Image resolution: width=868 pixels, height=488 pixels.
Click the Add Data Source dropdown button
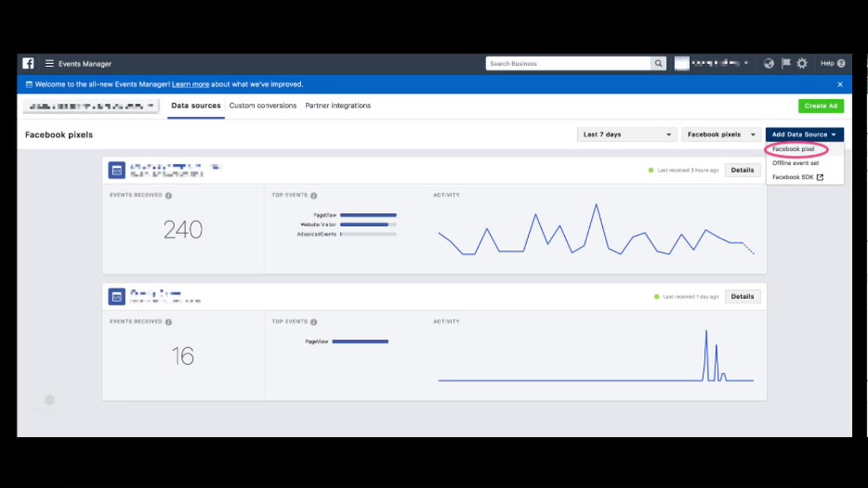coord(804,134)
